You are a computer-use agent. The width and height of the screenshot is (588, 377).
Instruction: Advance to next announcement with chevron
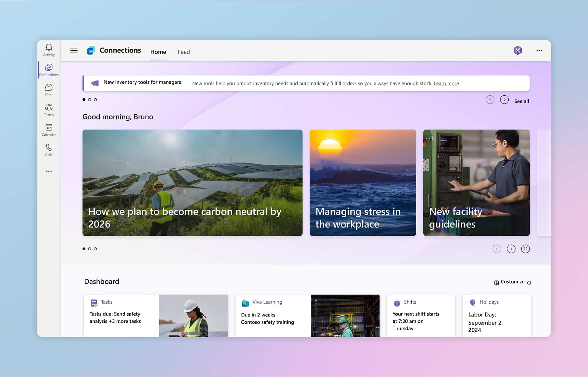(x=504, y=100)
